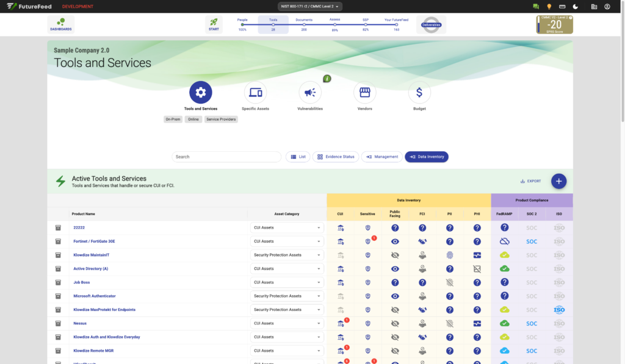Image resolution: width=625 pixels, height=364 pixels.
Task: Open Asset Category dropdown for Nessus
Action: coord(287,323)
